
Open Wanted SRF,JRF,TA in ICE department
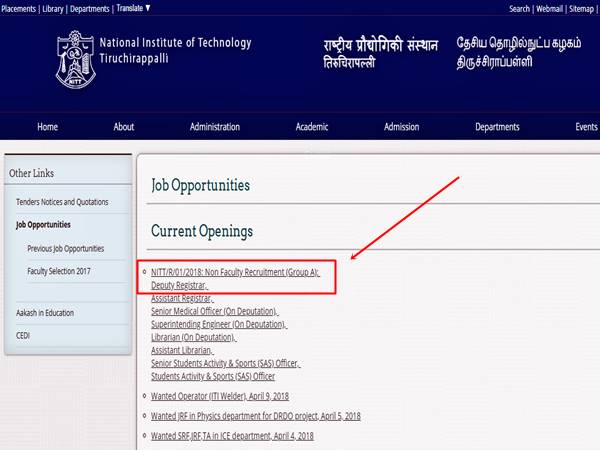(232, 436)
